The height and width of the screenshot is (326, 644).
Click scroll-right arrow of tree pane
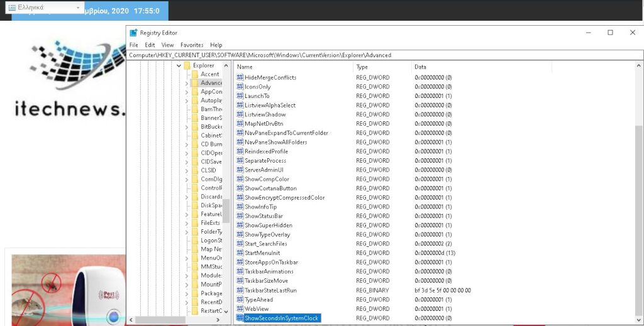(x=218, y=320)
